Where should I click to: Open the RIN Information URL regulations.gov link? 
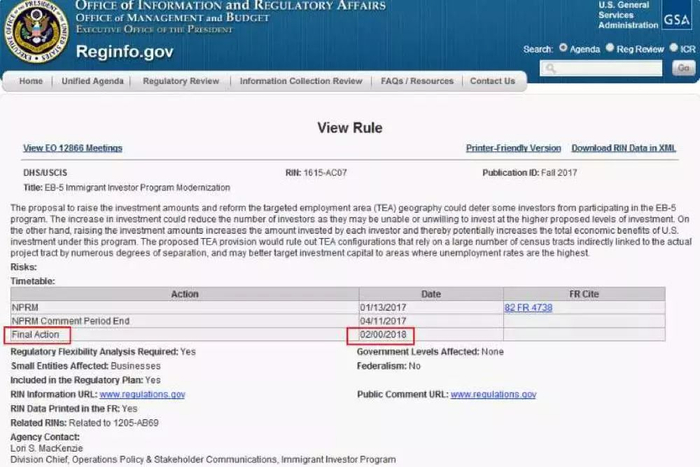click(142, 395)
